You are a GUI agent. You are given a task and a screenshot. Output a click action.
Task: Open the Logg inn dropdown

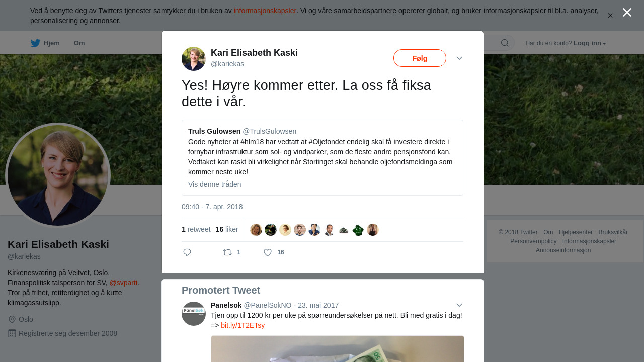(590, 43)
